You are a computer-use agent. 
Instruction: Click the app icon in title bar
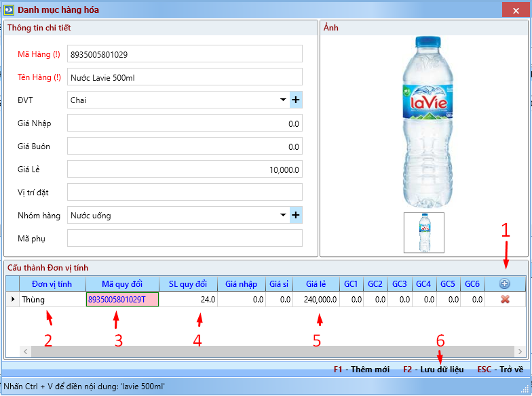coord(8,9)
